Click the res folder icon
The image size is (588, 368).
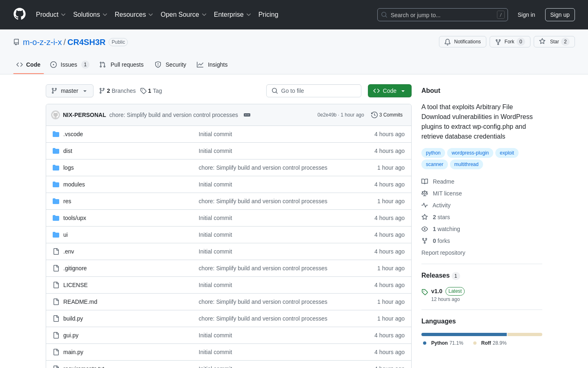56,201
